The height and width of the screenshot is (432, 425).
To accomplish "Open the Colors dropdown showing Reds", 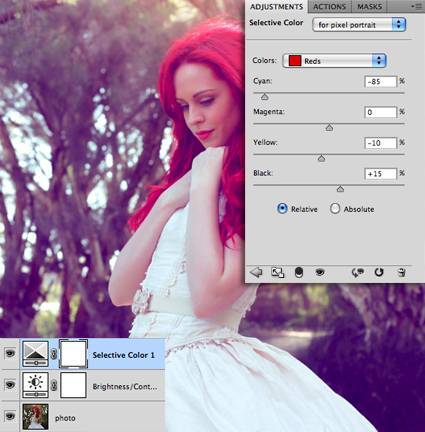I will point(334,61).
